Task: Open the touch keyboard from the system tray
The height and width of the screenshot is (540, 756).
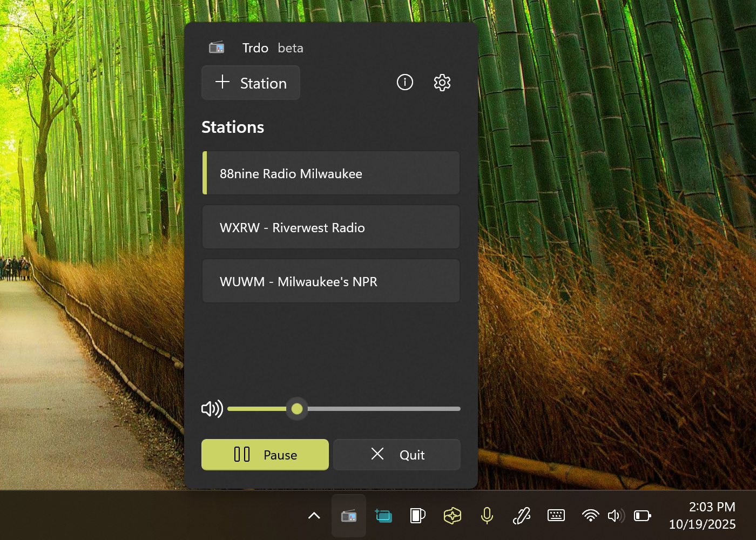Action: coord(556,516)
